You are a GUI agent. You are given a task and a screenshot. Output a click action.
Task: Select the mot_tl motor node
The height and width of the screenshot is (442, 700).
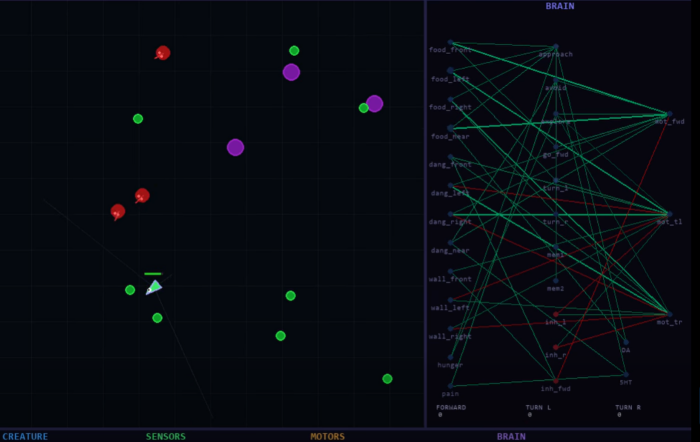tap(667, 214)
